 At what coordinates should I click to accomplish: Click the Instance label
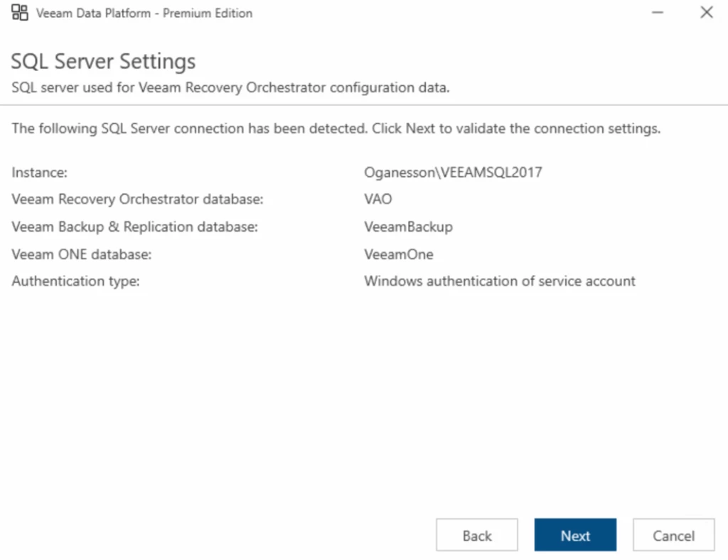[x=39, y=173]
